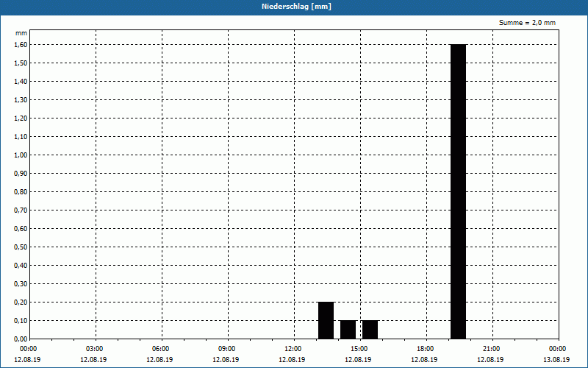This screenshot has width=588, height=368.
Task: Click the 15:00 time label on the x-axis
Action: [x=359, y=349]
